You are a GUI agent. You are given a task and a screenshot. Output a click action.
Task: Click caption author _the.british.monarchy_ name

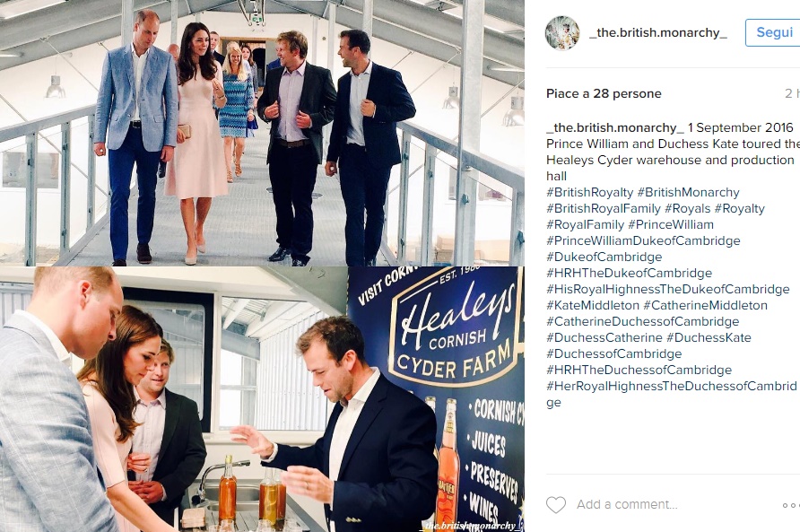(x=614, y=127)
